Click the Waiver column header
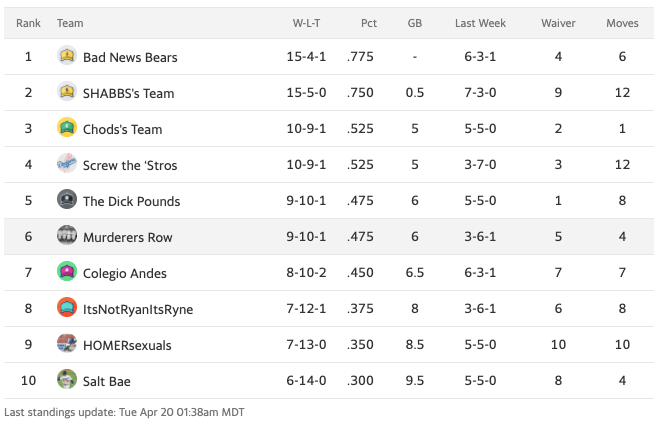The width and height of the screenshot is (663, 425). (x=558, y=22)
